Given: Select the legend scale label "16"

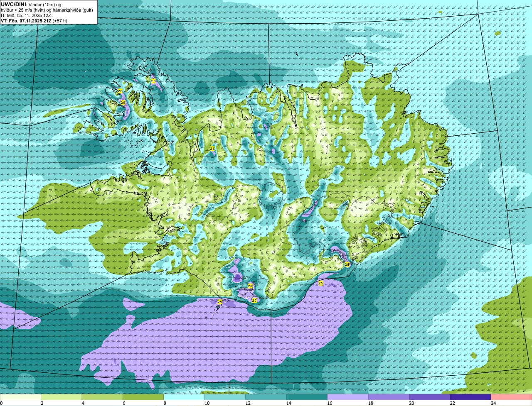Looking at the screenshot, I should pyautogui.click(x=330, y=403).
